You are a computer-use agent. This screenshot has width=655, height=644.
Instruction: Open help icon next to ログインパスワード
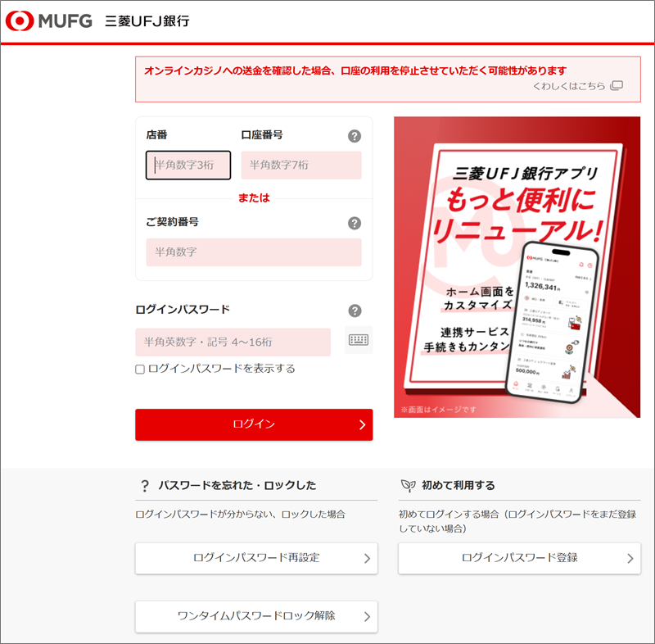[355, 311]
